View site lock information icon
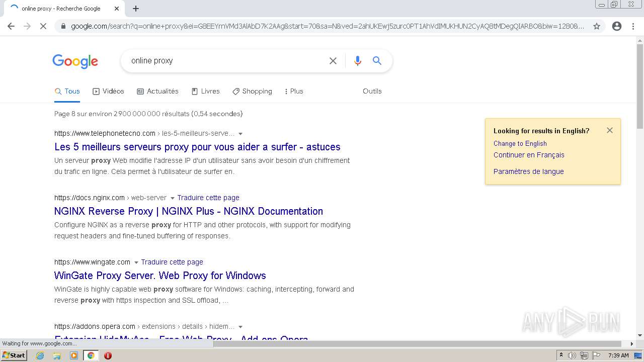Viewport: 644px width, 362px height. tap(62, 26)
